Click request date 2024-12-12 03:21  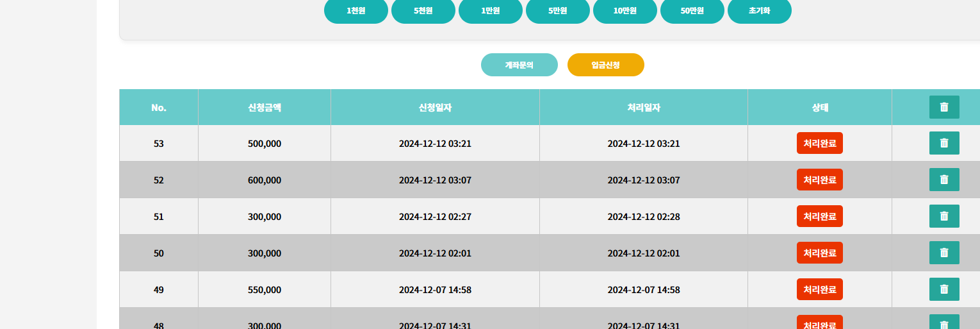click(435, 144)
